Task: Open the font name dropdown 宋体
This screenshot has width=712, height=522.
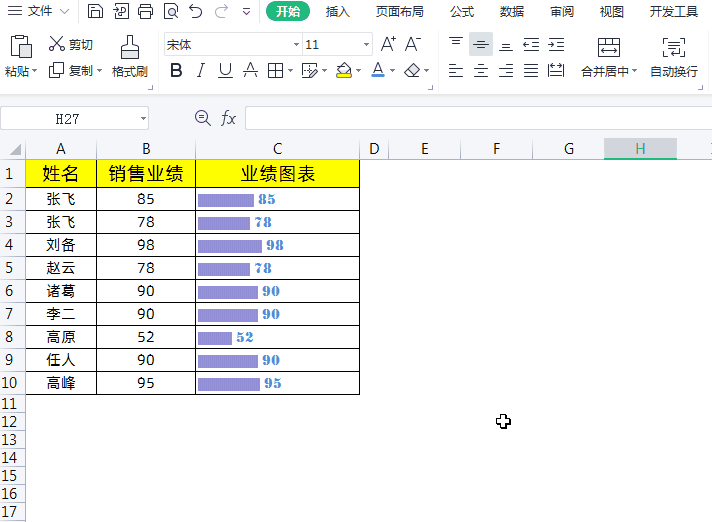Action: (x=296, y=44)
